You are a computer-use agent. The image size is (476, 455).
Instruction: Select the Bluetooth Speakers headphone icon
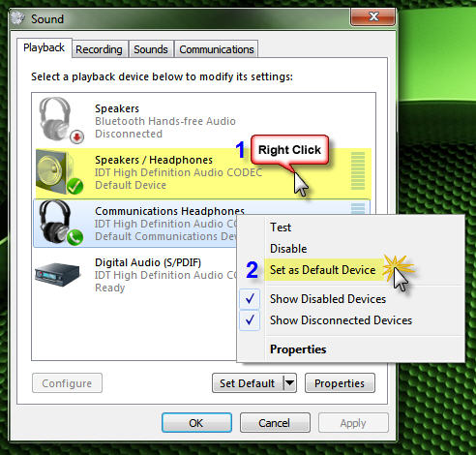pos(54,118)
